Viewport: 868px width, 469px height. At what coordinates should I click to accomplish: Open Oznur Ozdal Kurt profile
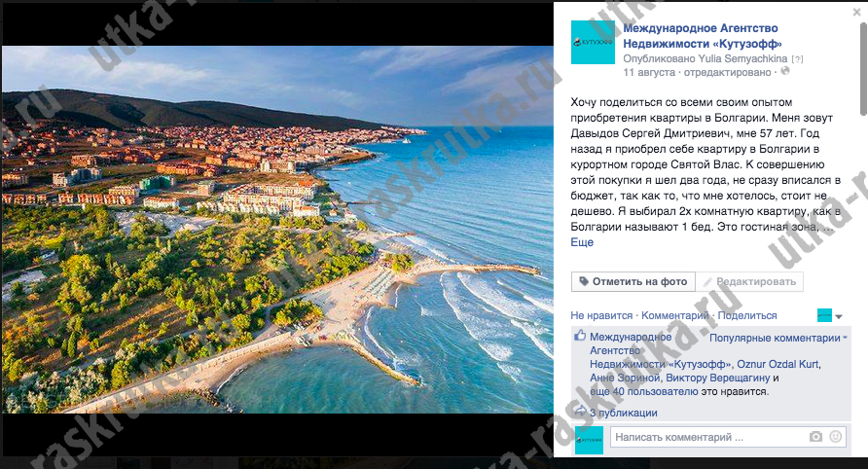click(x=778, y=364)
